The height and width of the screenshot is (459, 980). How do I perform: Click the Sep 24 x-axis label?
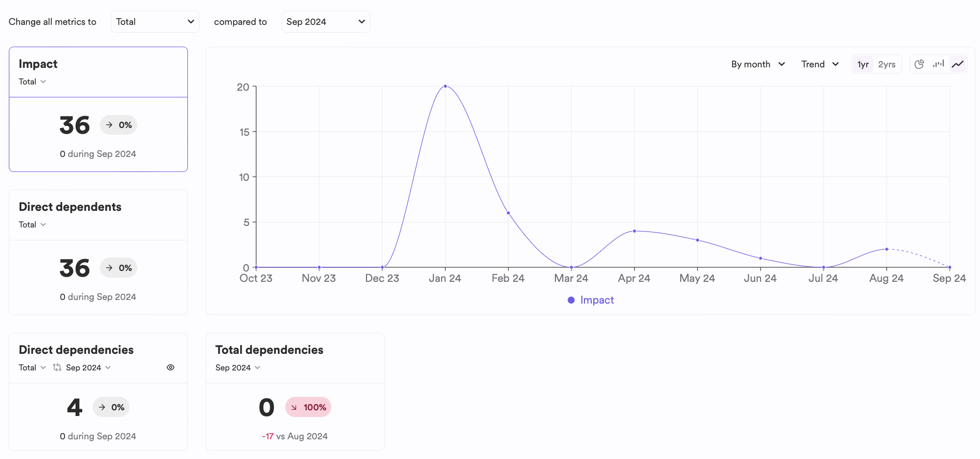(949, 278)
